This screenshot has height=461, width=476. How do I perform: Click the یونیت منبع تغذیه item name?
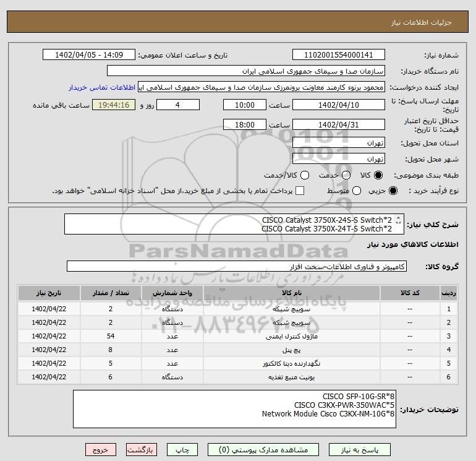(x=291, y=377)
